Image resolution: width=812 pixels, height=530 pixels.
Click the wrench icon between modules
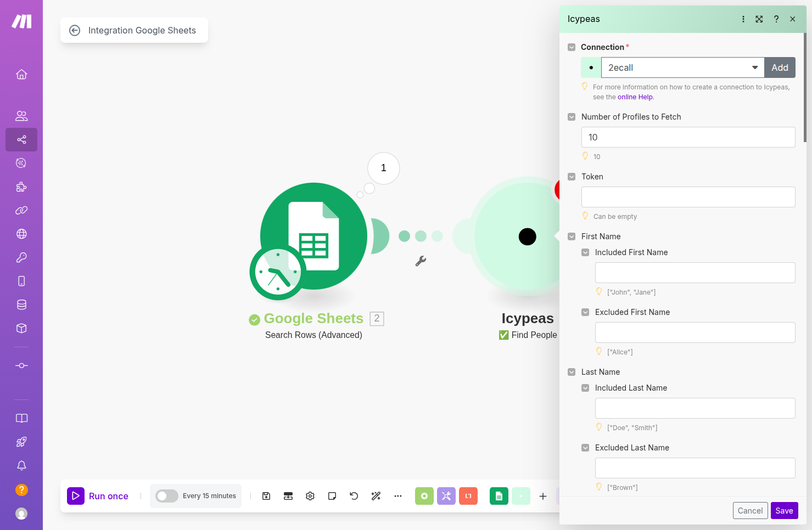pyautogui.click(x=421, y=261)
